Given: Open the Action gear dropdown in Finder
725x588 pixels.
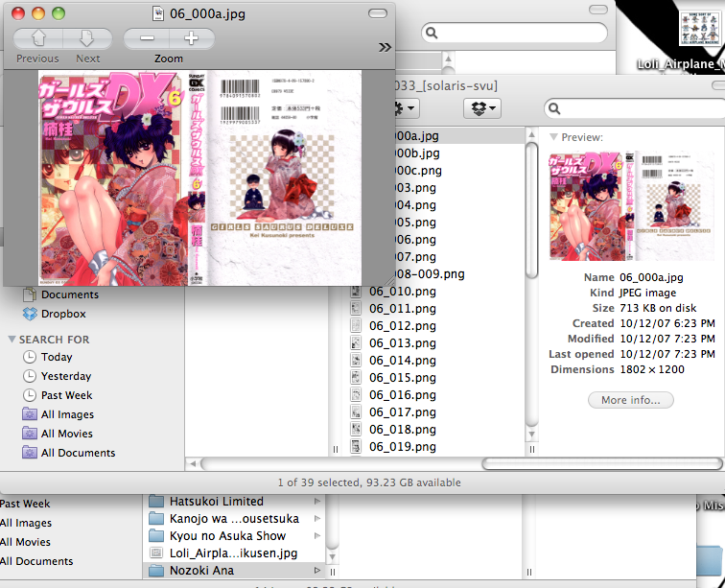Looking at the screenshot, I should [407, 108].
